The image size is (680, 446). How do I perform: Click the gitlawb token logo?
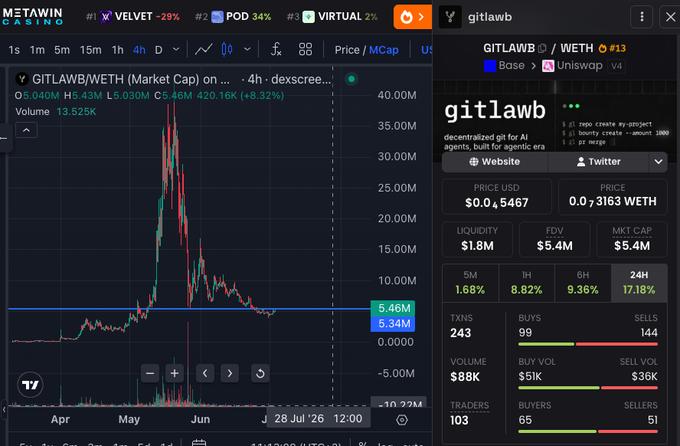pyautogui.click(x=450, y=17)
